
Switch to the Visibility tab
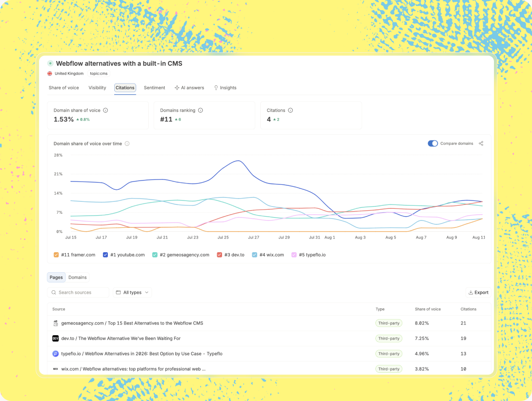[x=98, y=88]
